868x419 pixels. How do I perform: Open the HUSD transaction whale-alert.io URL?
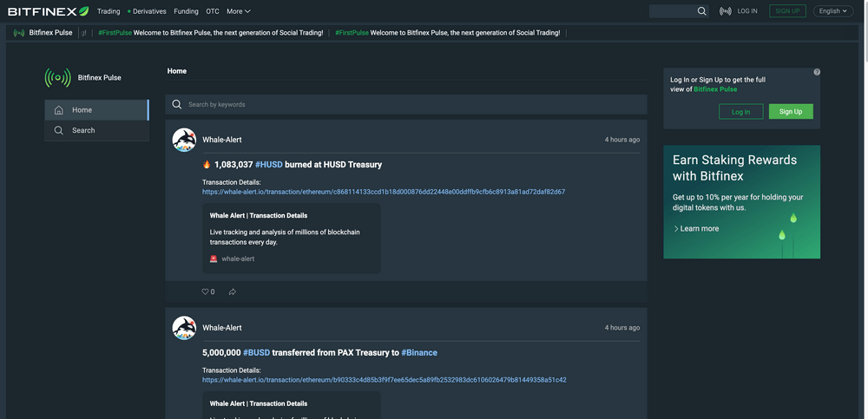tap(384, 192)
